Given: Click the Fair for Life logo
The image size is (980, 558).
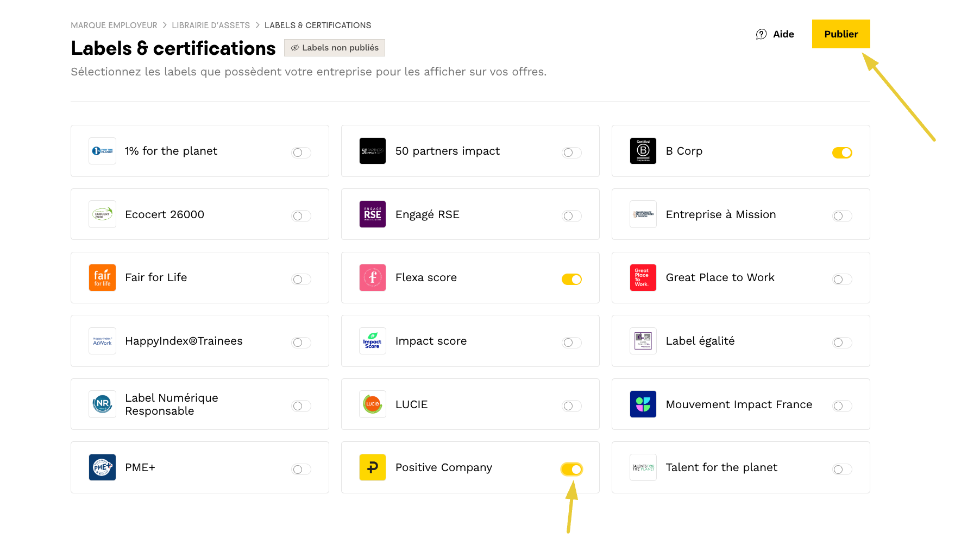Looking at the screenshot, I should tap(102, 278).
